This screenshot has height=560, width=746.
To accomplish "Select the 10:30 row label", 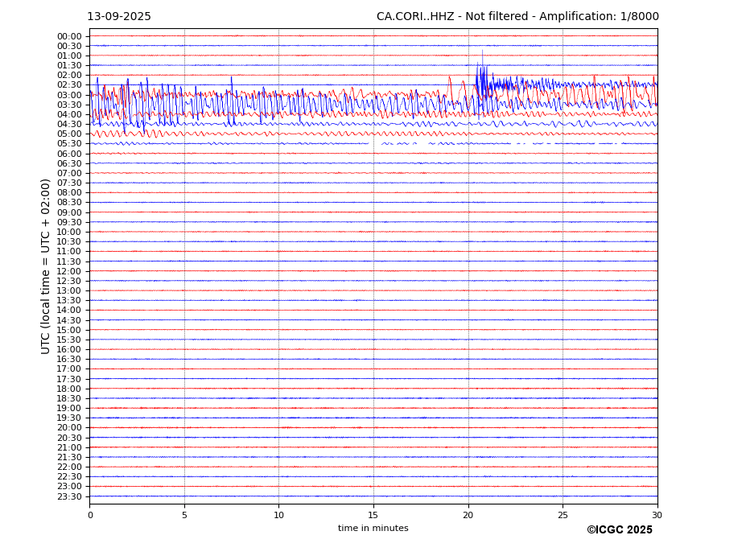I will point(69,242).
